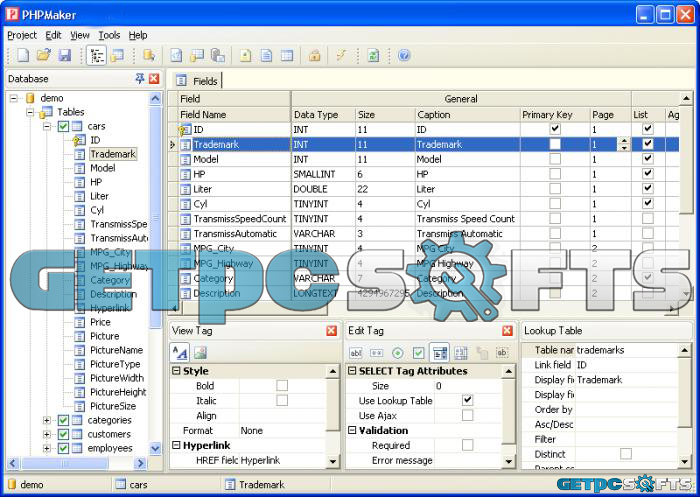This screenshot has height=497, width=700.
Task: Increase the Page value for Trademark row
Action: [624, 141]
